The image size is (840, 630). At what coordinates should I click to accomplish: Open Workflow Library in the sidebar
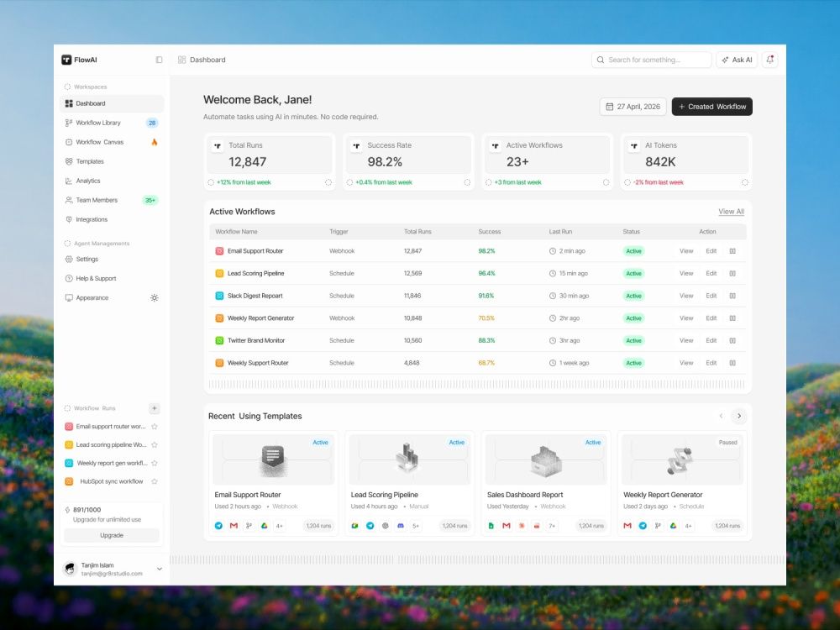112,123
